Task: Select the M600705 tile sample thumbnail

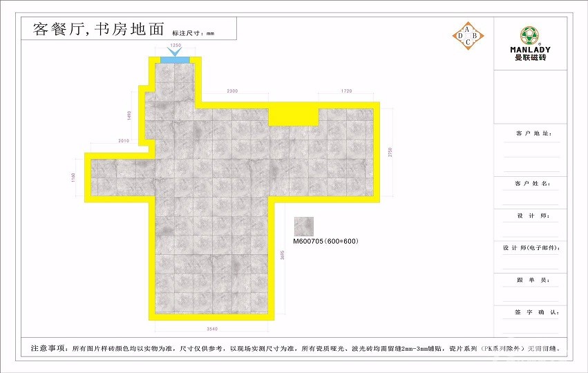Action: (303, 227)
